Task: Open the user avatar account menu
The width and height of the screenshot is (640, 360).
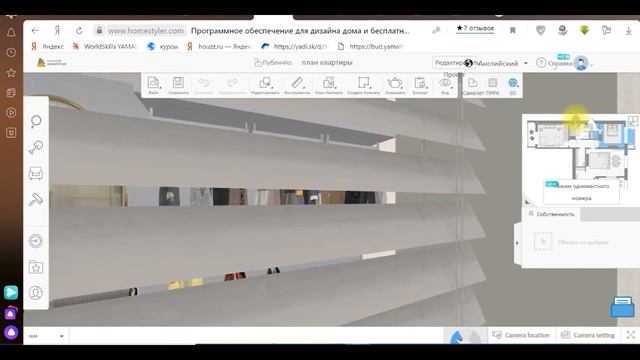Action: point(581,63)
